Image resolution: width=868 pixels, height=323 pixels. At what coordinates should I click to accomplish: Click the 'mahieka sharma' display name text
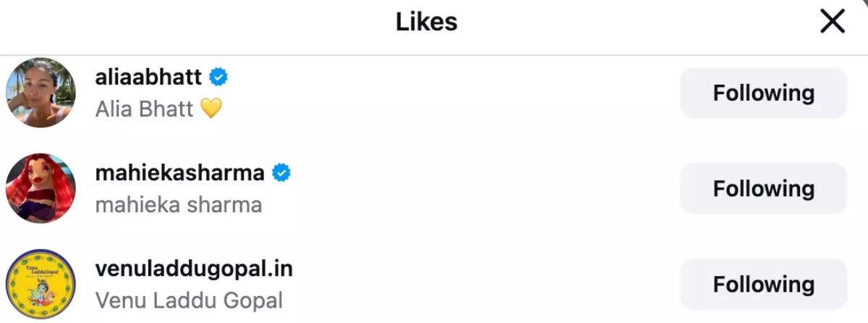click(178, 205)
